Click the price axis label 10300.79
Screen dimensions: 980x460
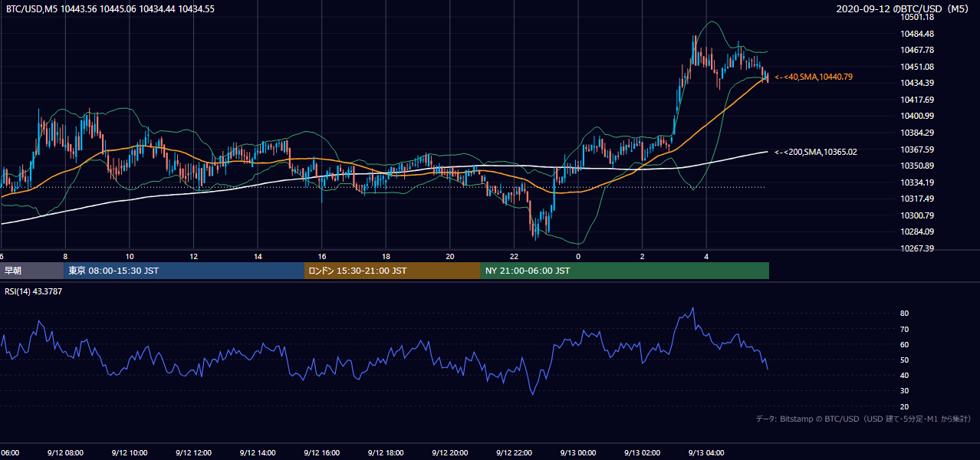point(916,215)
